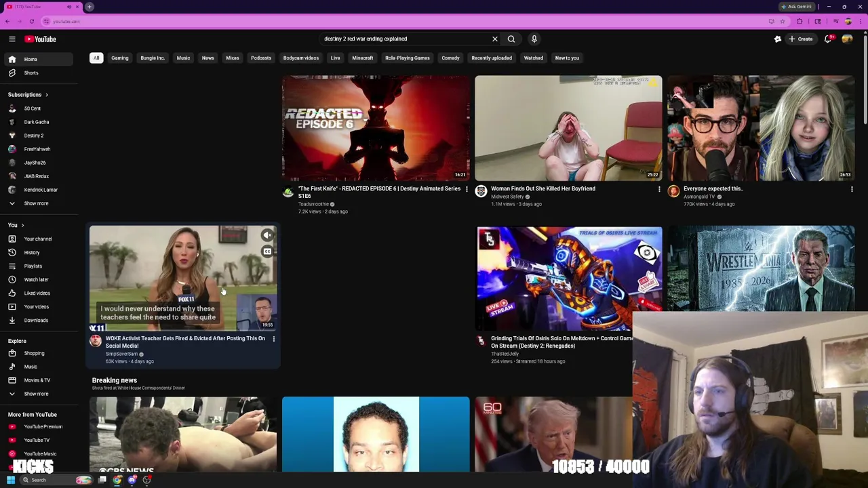Start voice search with the microphone

(534, 39)
